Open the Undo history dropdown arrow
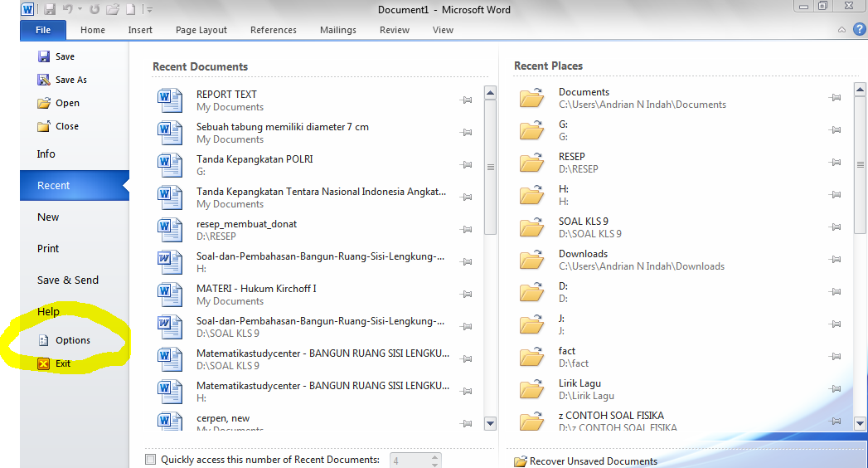 tap(80, 9)
